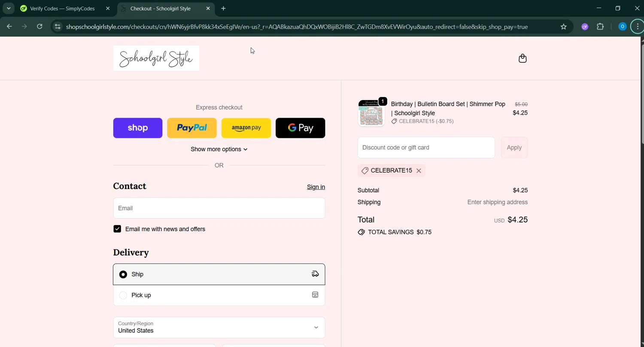Go forward in browser history

coord(24,27)
